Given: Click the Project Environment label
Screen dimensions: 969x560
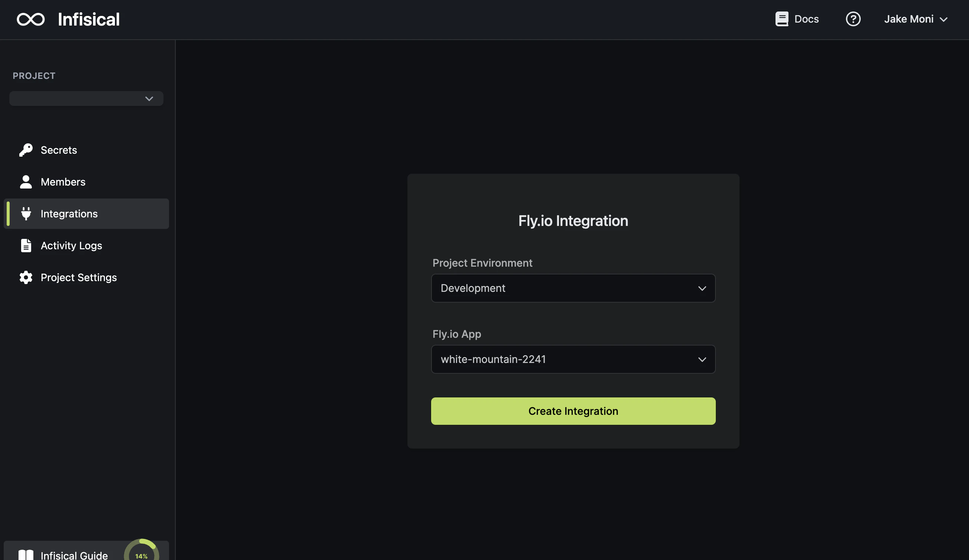Looking at the screenshot, I should click(x=482, y=263).
